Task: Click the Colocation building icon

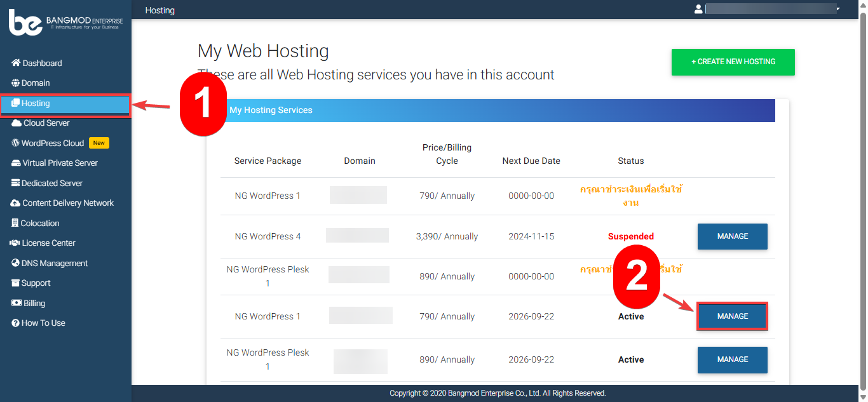Action: click(15, 223)
